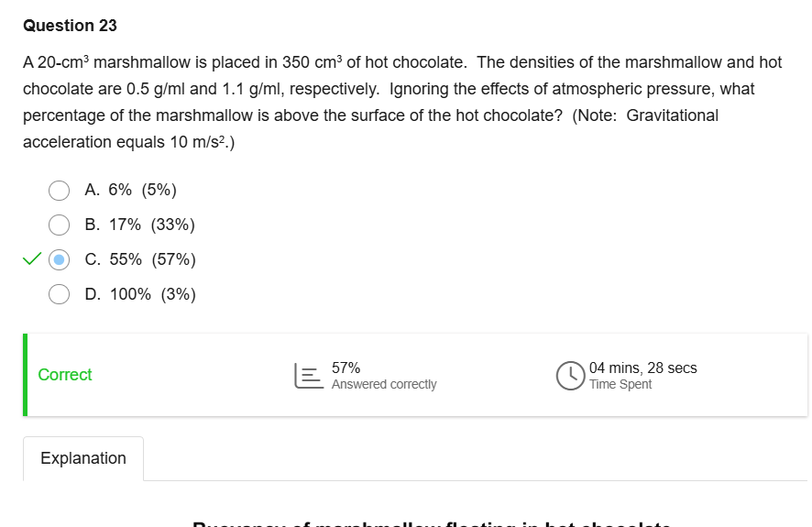812x527 pixels.
Task: Click the clock icon for time spent
Action: [x=569, y=376]
